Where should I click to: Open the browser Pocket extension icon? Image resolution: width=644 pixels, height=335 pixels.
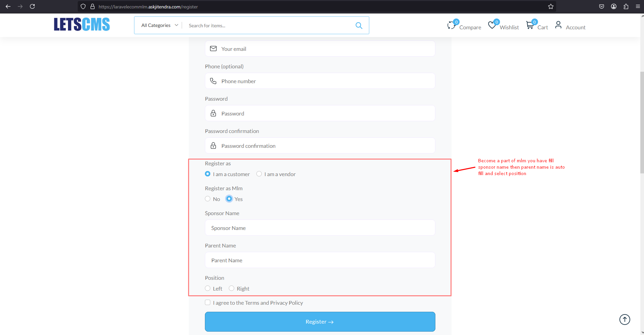602,6
